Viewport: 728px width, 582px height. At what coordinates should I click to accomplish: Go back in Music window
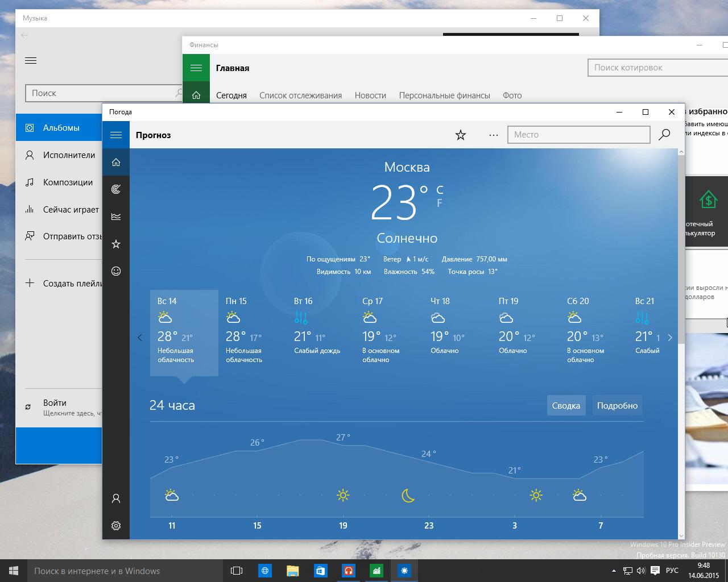coord(24,35)
